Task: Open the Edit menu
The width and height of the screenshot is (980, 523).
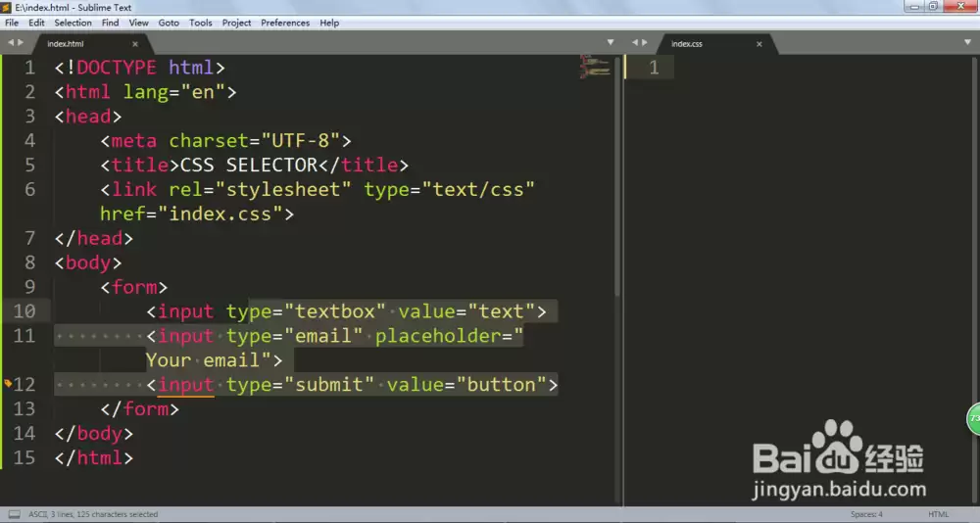Action: click(x=36, y=23)
